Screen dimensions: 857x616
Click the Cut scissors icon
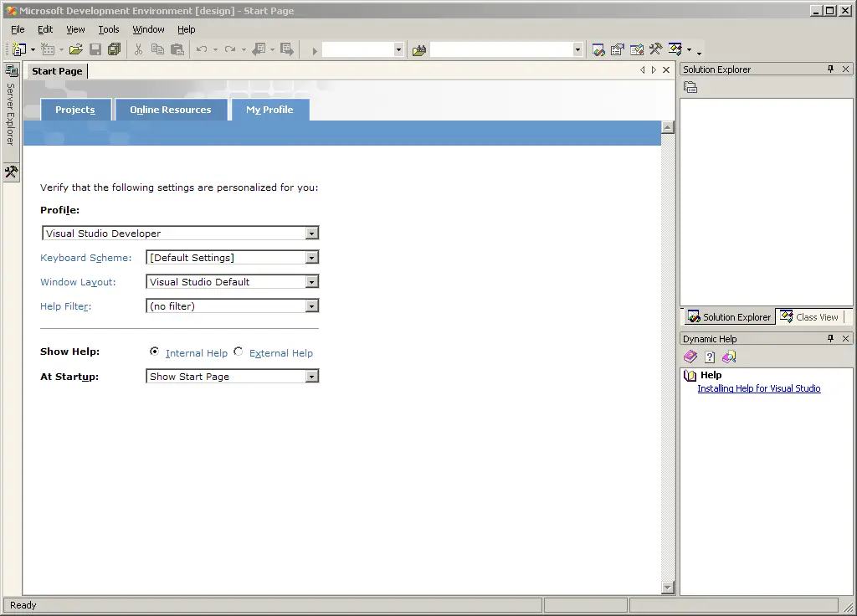pos(138,49)
